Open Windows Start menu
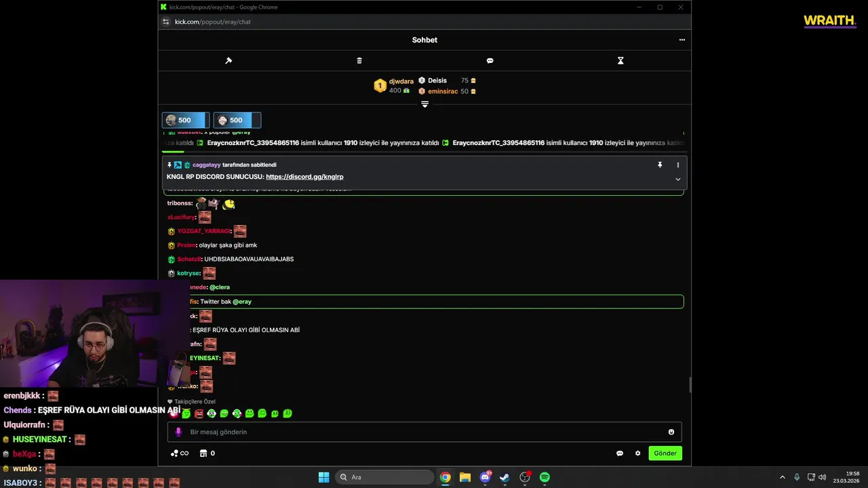The width and height of the screenshot is (868, 488). tap(323, 477)
